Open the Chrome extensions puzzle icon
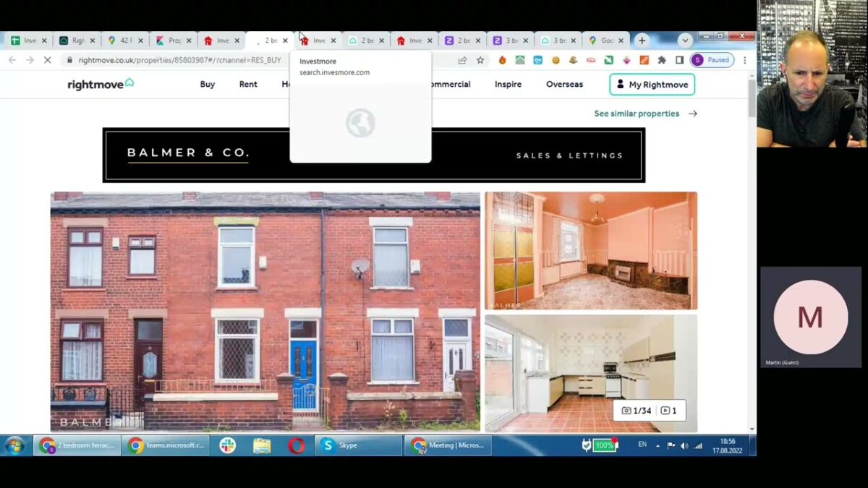The height and width of the screenshot is (488, 868). (662, 60)
